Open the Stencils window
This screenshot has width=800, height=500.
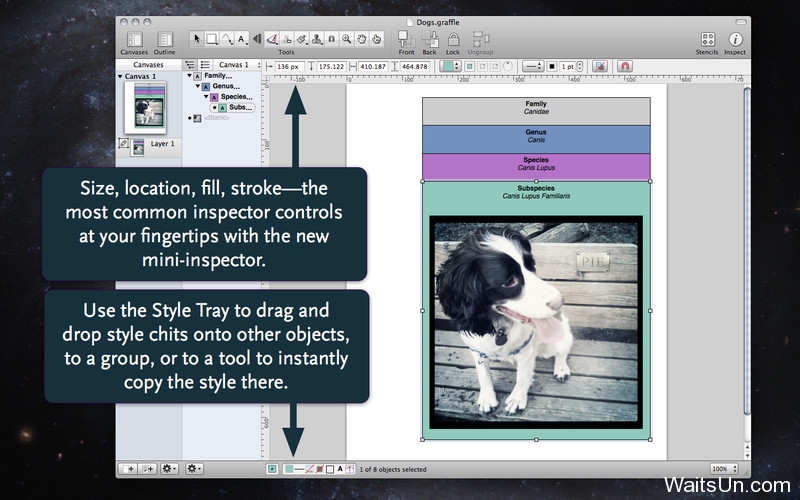707,39
